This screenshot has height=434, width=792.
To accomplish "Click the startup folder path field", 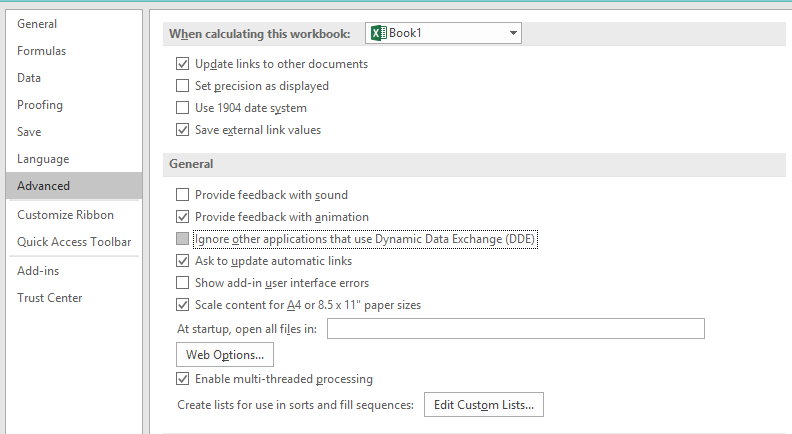I will 516,329.
